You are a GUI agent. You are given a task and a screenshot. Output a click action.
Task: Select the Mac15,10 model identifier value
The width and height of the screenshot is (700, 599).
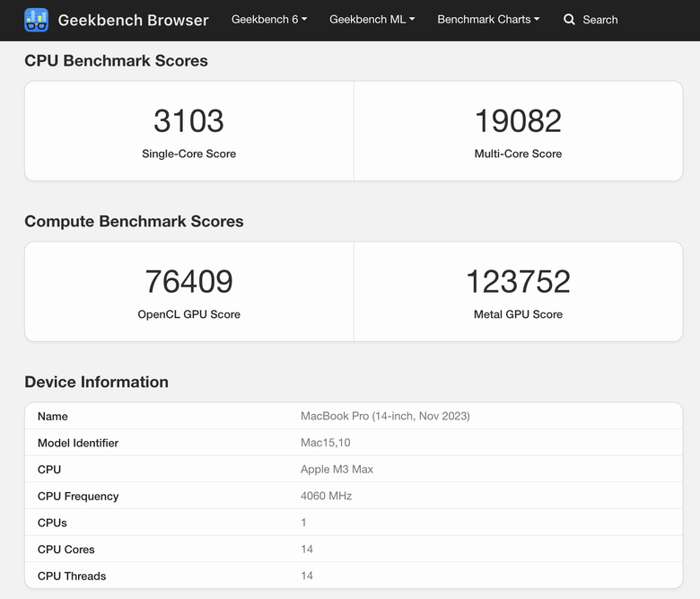(x=326, y=443)
